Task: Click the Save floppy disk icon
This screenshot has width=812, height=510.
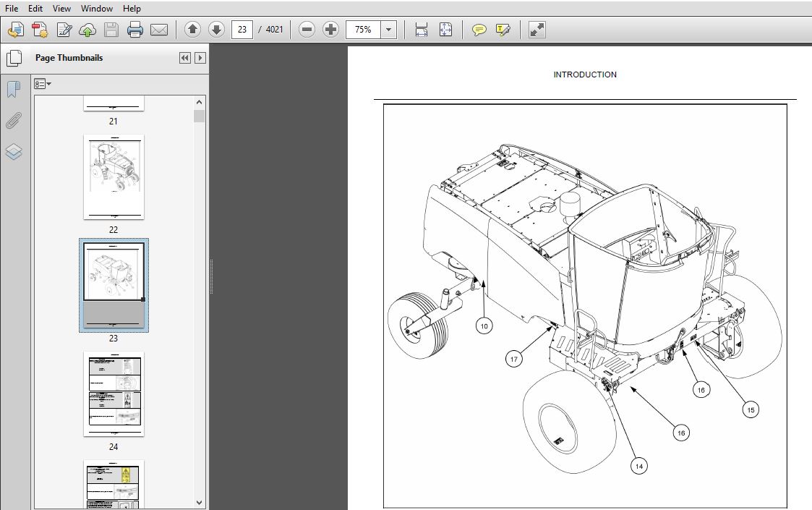Action: click(x=111, y=30)
